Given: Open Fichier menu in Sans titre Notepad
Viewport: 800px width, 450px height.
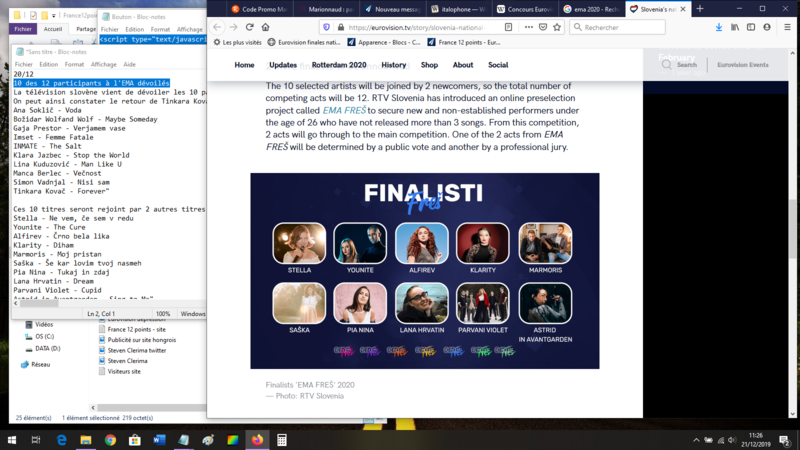Looking at the screenshot, I should tap(23, 64).
